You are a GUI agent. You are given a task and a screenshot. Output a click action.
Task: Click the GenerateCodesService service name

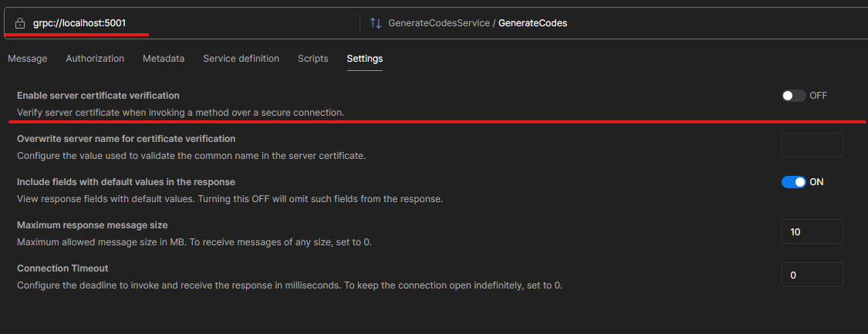pos(439,23)
